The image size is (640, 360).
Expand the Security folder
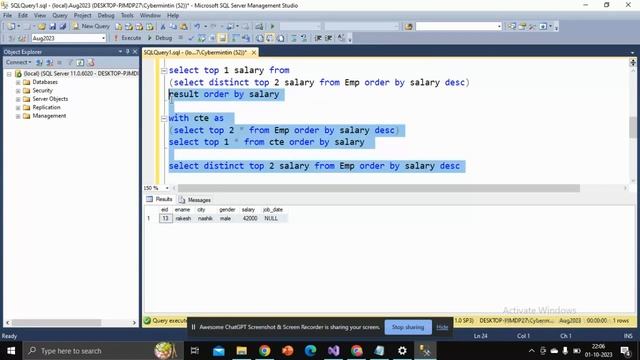[x=18, y=91]
